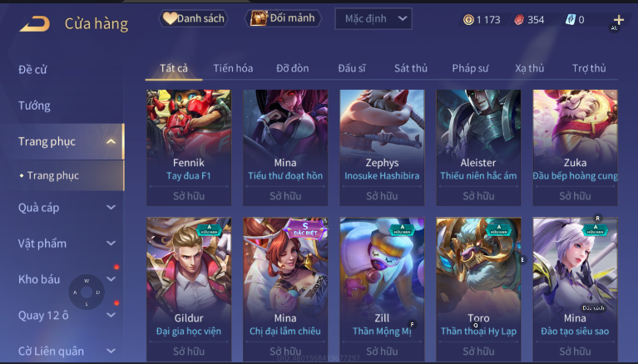638x364 pixels.
Task: Expand the Quà cáp sidebar section
Action: click(111, 208)
